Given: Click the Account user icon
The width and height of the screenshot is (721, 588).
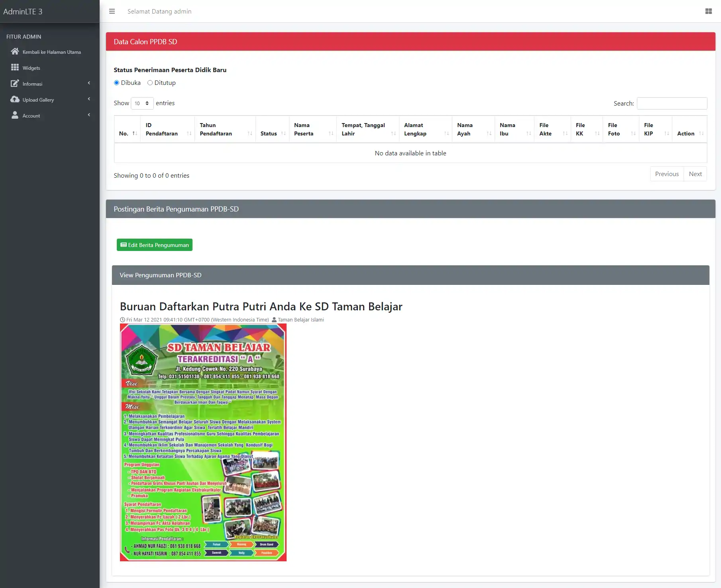Looking at the screenshot, I should tap(15, 115).
